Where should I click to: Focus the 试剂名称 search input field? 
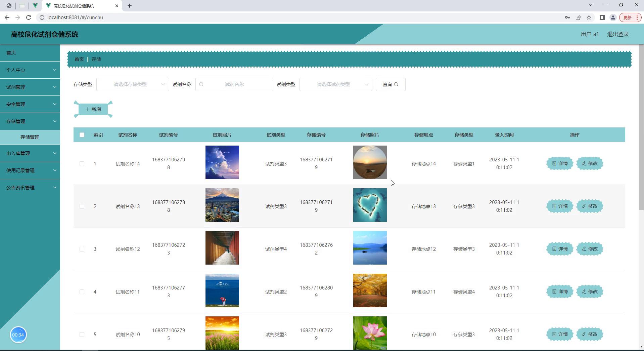click(234, 84)
